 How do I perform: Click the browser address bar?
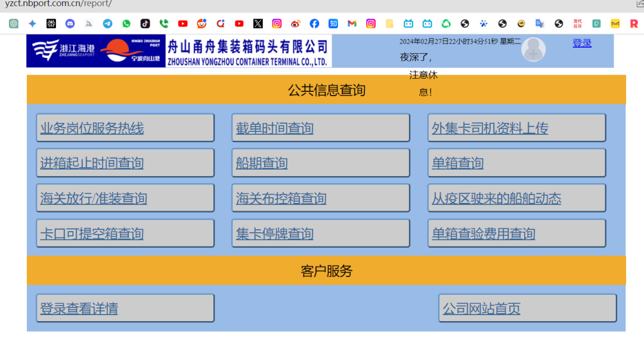point(89,4)
